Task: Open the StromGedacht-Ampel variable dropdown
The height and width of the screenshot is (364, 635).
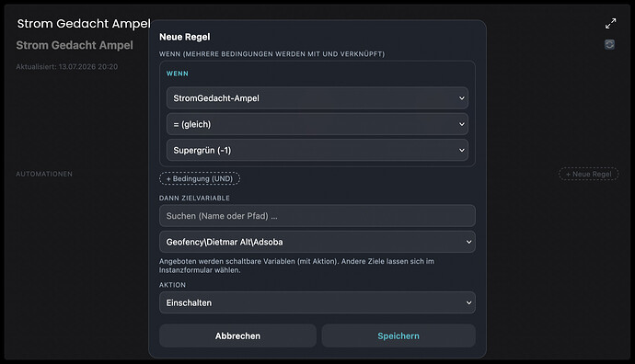Action: (317, 97)
